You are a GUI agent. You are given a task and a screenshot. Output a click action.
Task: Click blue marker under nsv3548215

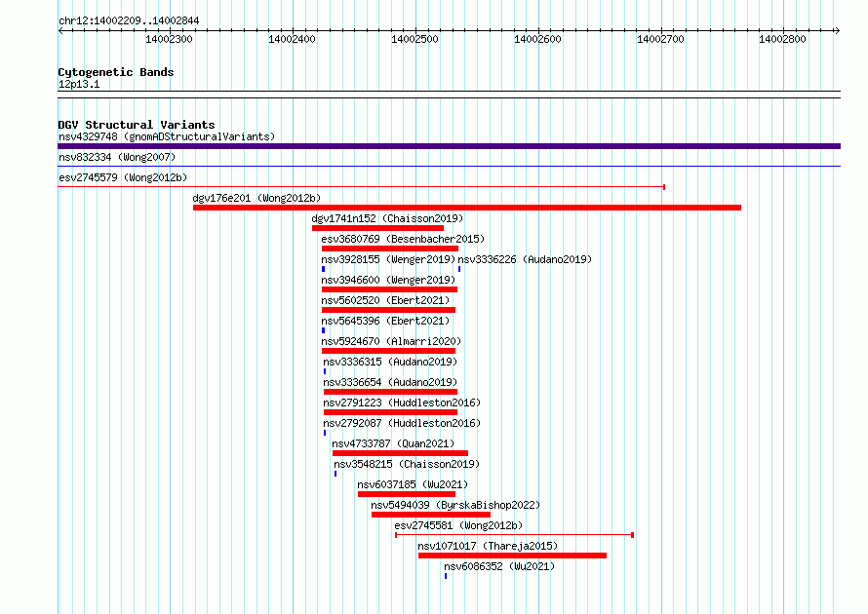pyautogui.click(x=335, y=474)
